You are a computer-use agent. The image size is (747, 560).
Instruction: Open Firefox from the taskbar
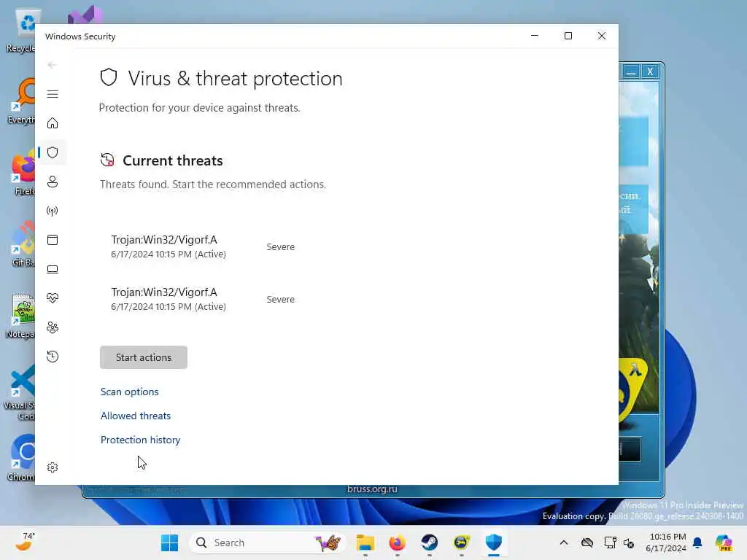398,542
